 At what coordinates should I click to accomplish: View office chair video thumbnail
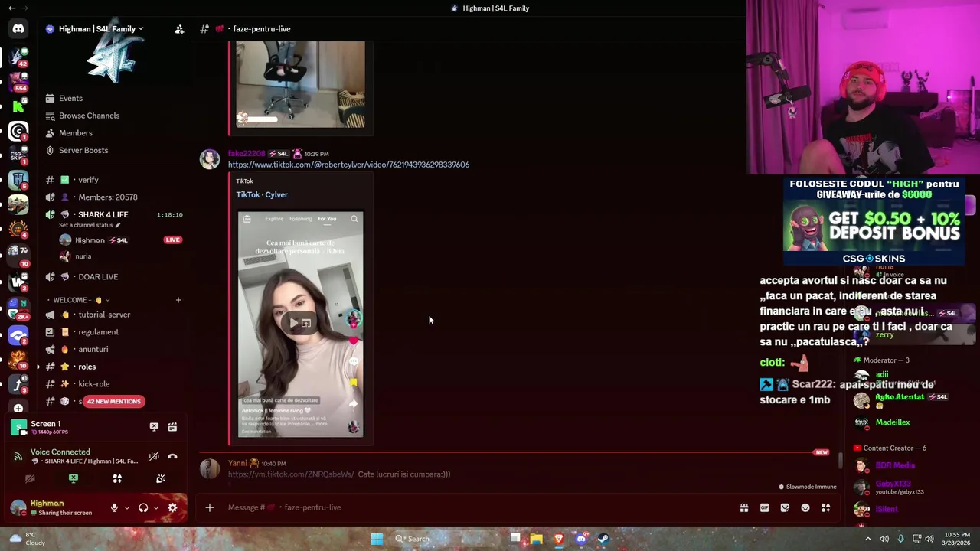coord(300,84)
